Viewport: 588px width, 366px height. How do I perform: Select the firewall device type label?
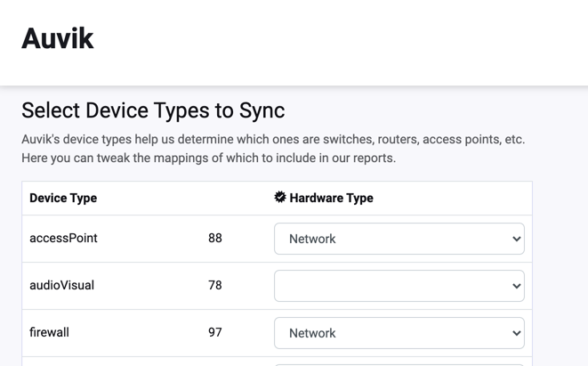(x=49, y=332)
